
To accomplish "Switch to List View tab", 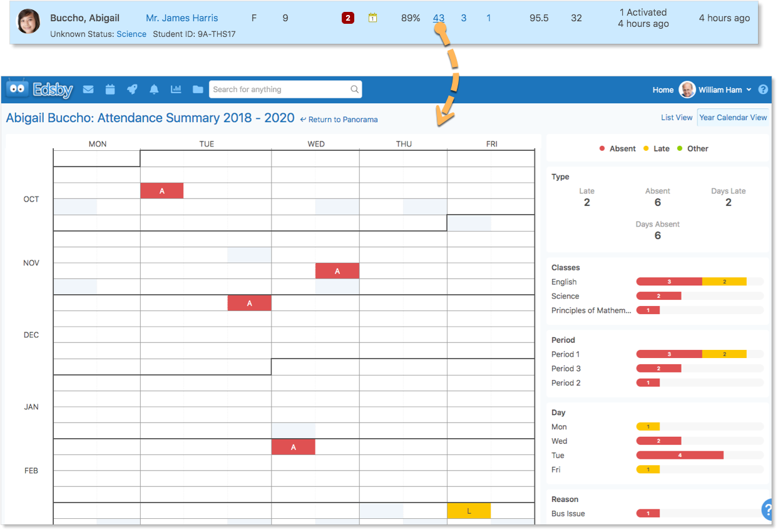I will pyautogui.click(x=677, y=117).
